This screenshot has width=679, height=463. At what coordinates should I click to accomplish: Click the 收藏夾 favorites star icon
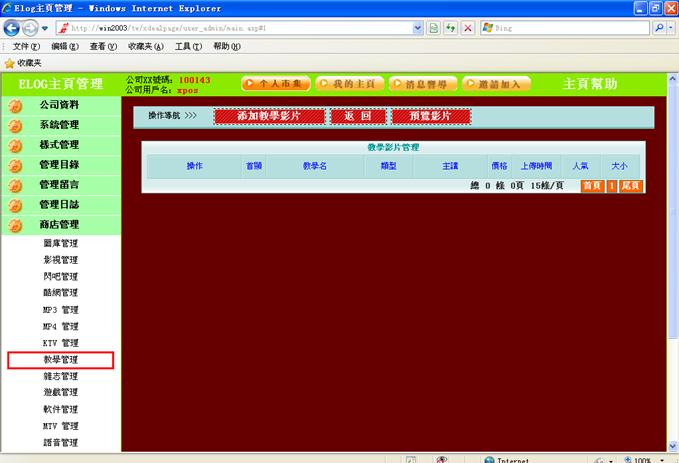pos(10,62)
